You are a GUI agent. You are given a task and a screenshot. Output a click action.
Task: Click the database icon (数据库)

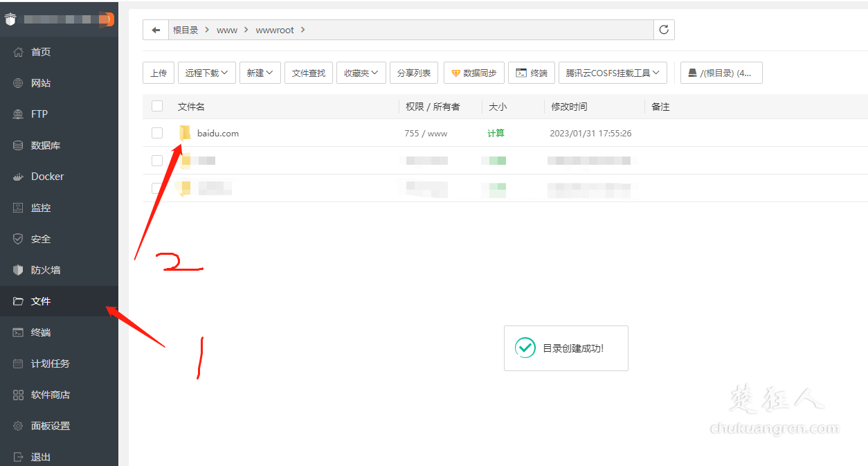(19, 145)
